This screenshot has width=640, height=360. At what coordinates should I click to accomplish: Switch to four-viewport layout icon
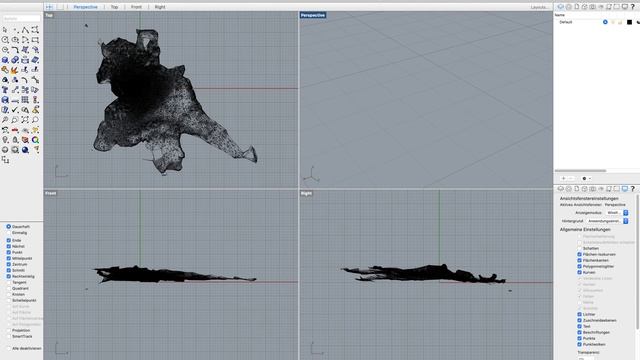pos(49,7)
